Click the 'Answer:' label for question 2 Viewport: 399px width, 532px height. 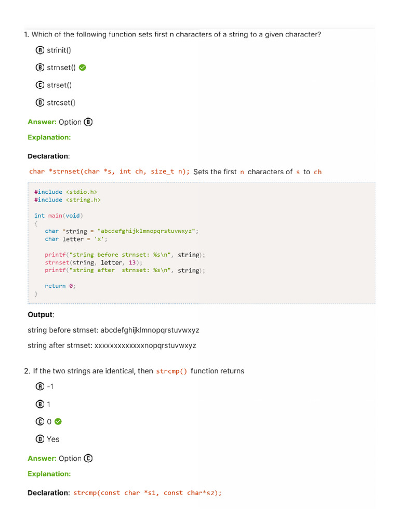pos(42,458)
